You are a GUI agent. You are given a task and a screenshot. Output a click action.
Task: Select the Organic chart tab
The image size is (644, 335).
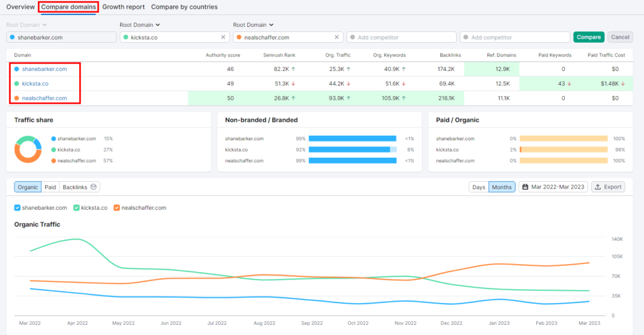click(x=28, y=187)
